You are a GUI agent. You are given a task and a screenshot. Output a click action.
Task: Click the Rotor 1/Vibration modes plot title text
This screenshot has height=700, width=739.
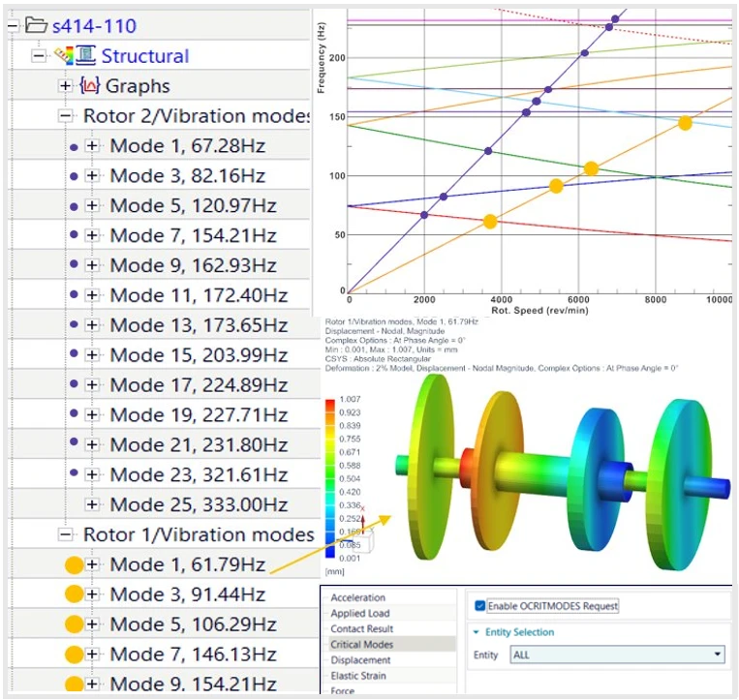(402, 321)
